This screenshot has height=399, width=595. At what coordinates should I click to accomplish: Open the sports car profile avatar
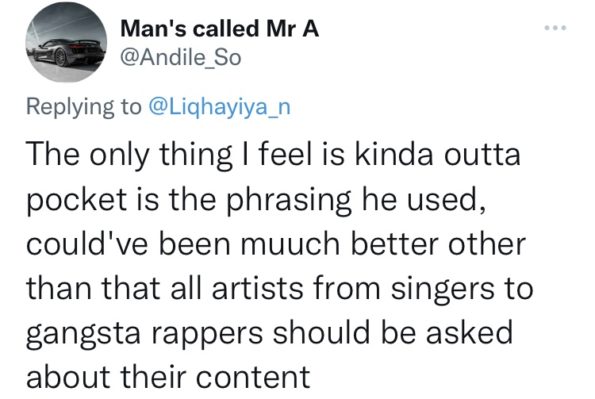pyautogui.click(x=66, y=43)
